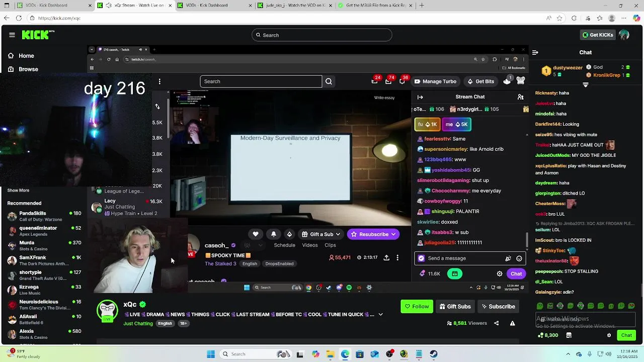Open shortypie recommended channel
644x362 pixels.
coord(44,275)
